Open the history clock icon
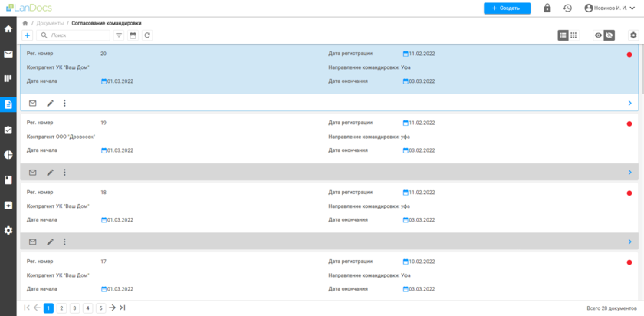The width and height of the screenshot is (644, 316). pos(567,8)
